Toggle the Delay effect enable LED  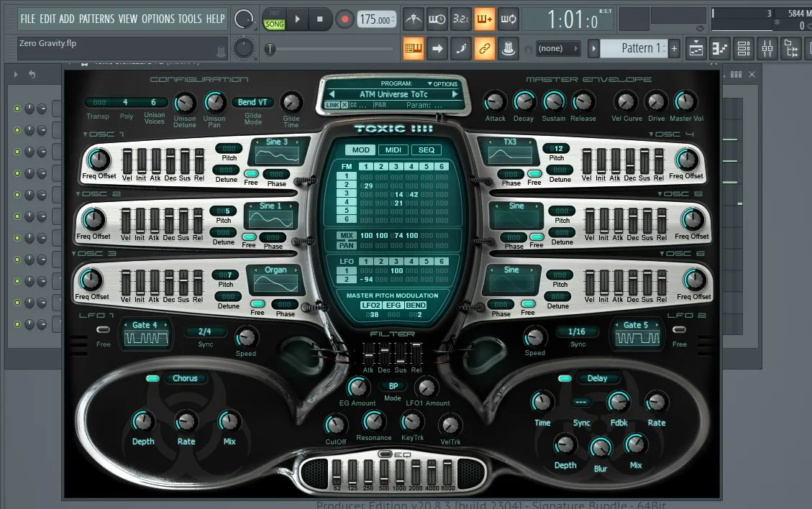tap(565, 378)
